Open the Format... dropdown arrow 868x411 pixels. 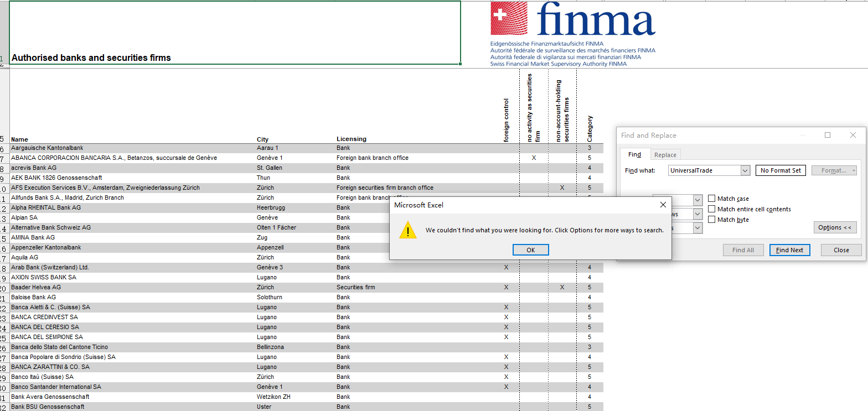pyautogui.click(x=854, y=170)
